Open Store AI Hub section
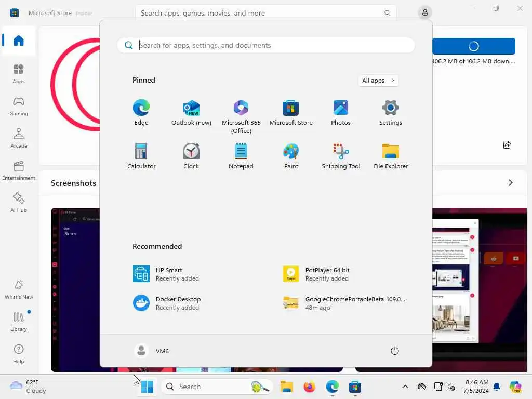Screen dimensions: 532x399 click(x=19, y=203)
